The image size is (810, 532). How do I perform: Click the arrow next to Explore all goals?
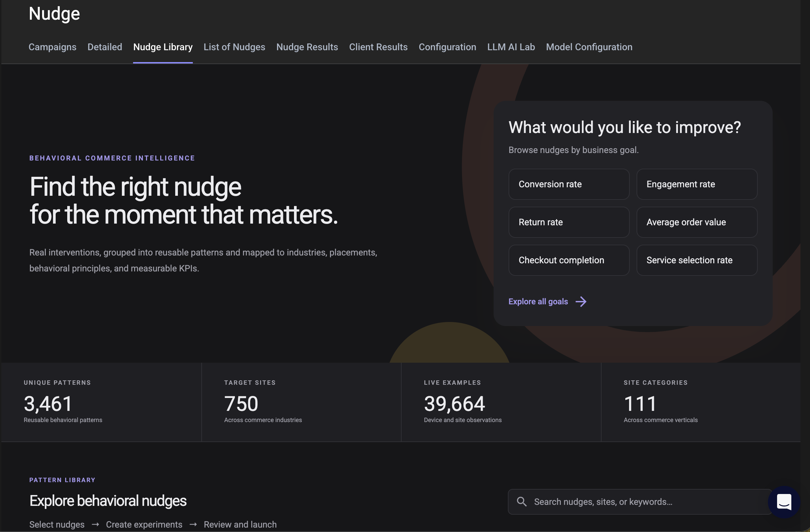581,302
